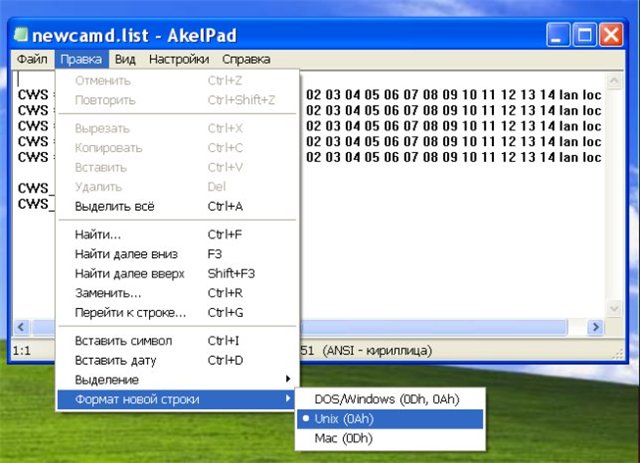Minimize the AkelPad window

(x=558, y=35)
